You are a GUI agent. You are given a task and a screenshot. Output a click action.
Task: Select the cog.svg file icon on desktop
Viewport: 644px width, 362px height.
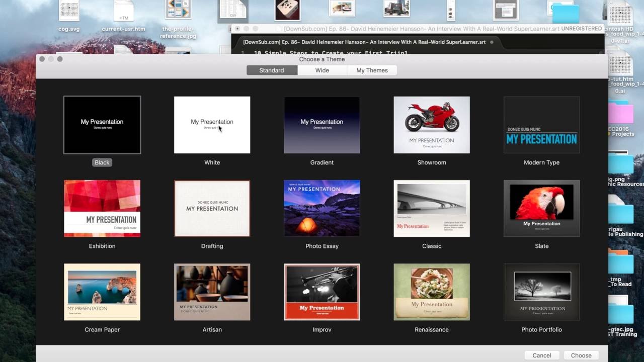(x=69, y=11)
